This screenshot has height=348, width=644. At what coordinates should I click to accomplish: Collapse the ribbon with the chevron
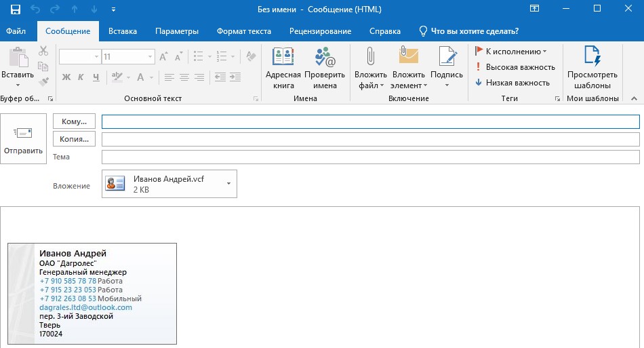[x=634, y=98]
